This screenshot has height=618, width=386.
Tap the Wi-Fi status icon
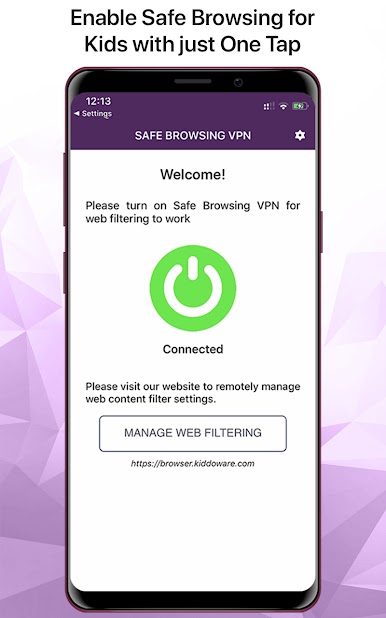point(283,106)
